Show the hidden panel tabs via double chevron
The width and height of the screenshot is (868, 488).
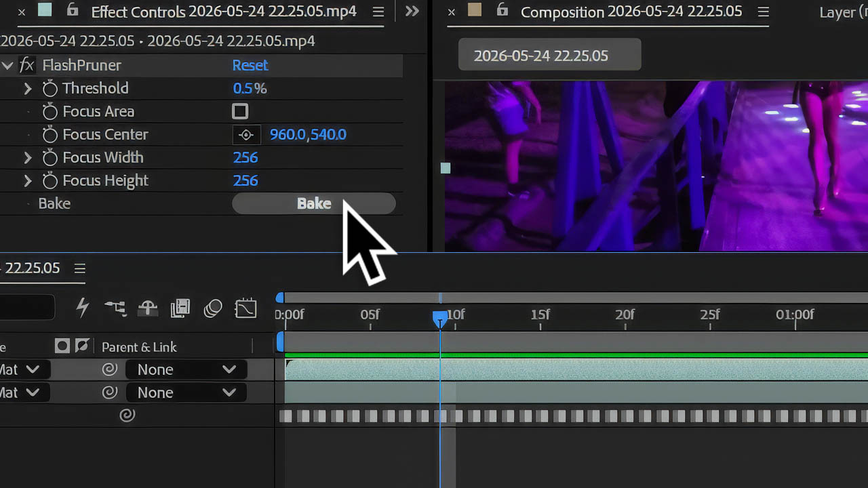tap(412, 12)
